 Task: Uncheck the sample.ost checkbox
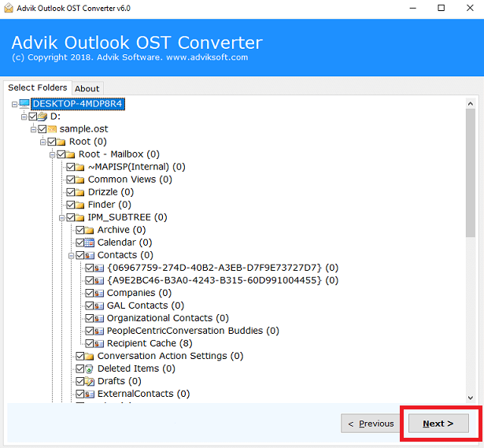click(x=42, y=129)
